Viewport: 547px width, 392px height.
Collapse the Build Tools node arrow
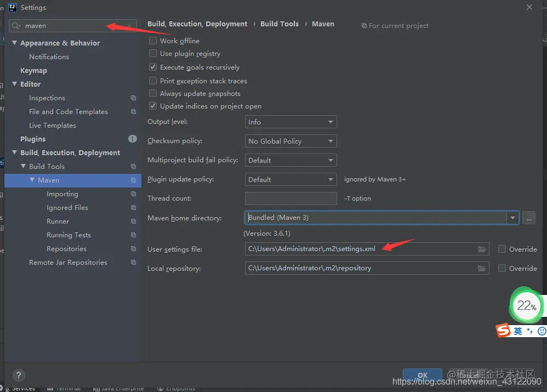24,166
